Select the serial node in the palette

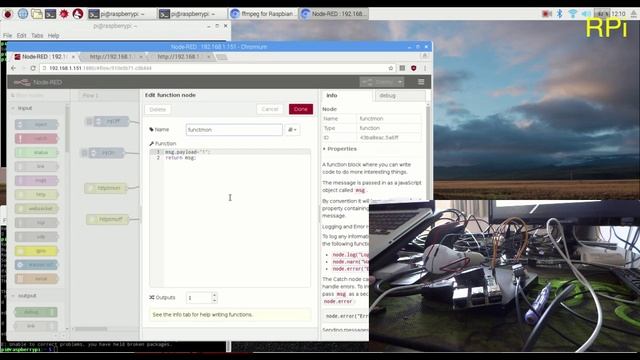pyautogui.click(x=36, y=279)
